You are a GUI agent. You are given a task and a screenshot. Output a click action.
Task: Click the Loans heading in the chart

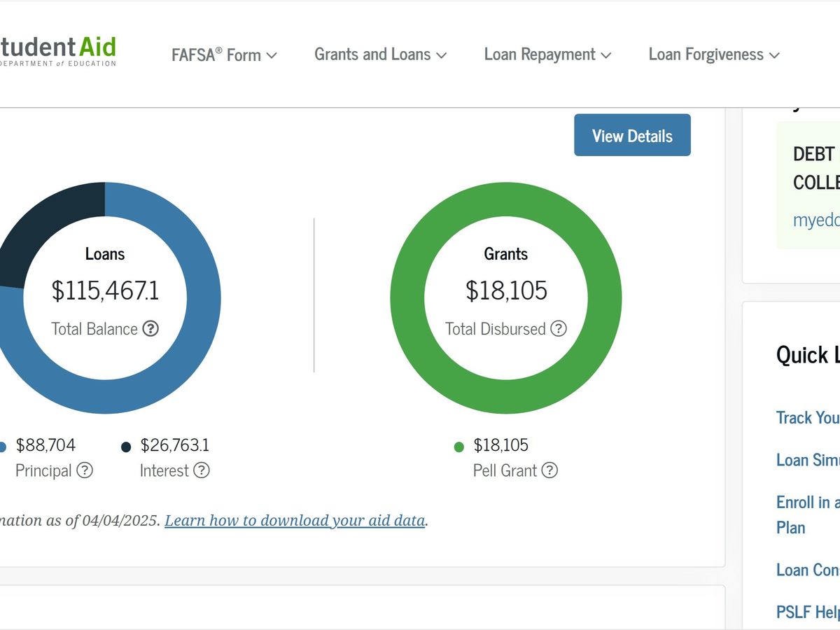pos(105,253)
